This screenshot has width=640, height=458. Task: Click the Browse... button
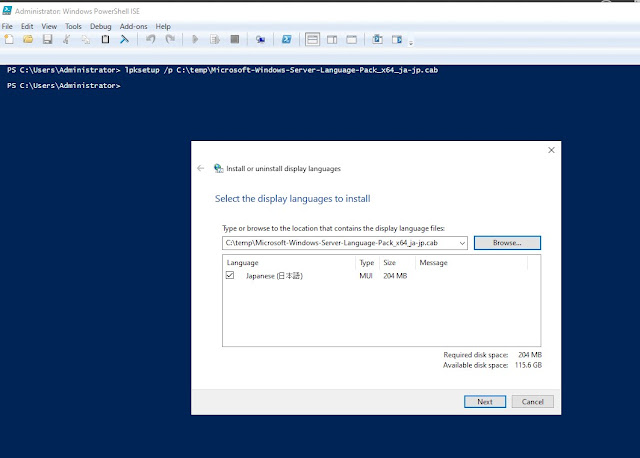tap(507, 243)
